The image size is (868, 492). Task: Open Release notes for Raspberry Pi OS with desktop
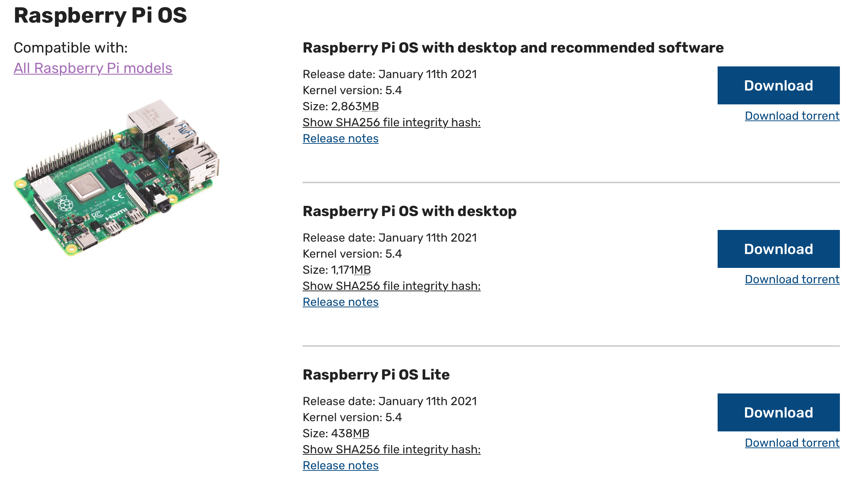pyautogui.click(x=341, y=302)
